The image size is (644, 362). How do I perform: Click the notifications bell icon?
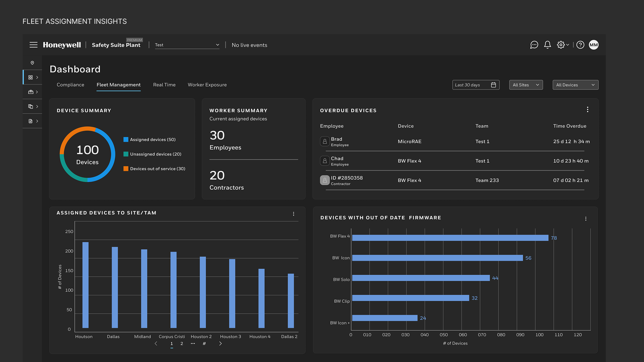click(547, 45)
